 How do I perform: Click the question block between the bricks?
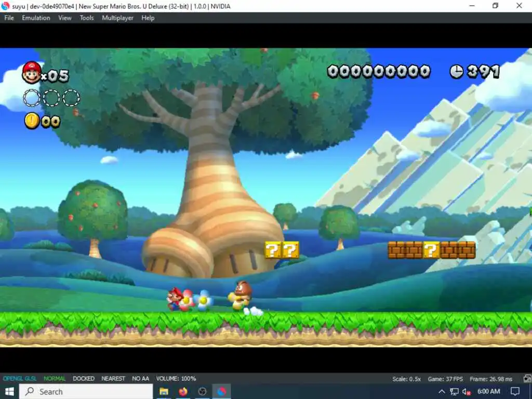click(x=431, y=250)
